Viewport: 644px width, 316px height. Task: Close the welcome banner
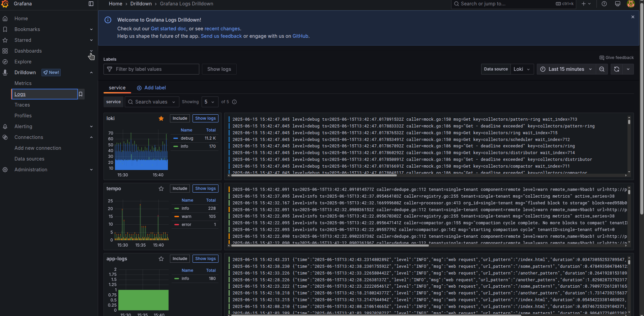click(633, 17)
